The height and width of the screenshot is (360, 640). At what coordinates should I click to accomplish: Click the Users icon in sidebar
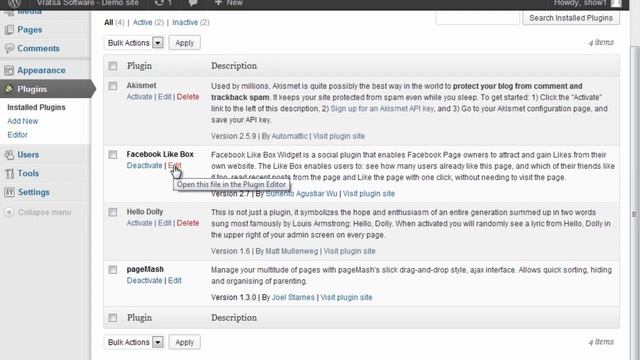pyautogui.click(x=9, y=155)
